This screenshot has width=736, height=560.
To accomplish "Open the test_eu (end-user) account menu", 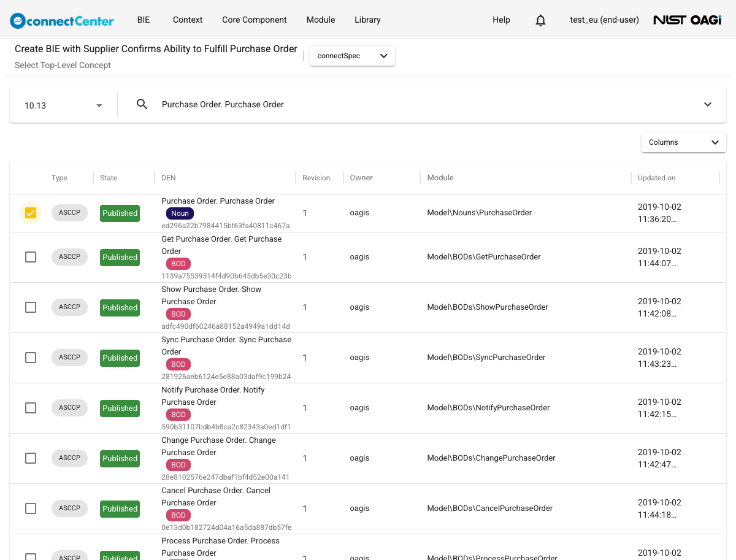I will tap(604, 20).
